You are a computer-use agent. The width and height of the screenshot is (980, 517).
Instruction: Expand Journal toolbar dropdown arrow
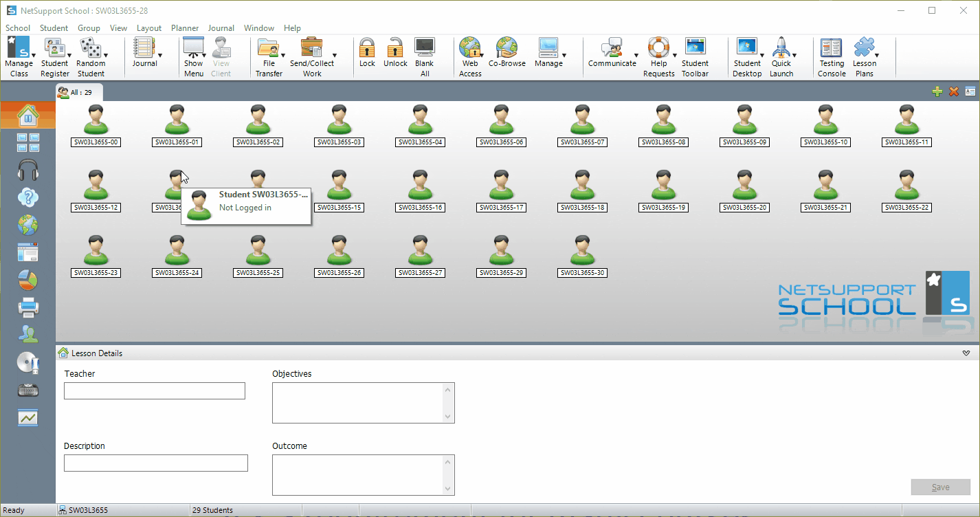(x=159, y=55)
